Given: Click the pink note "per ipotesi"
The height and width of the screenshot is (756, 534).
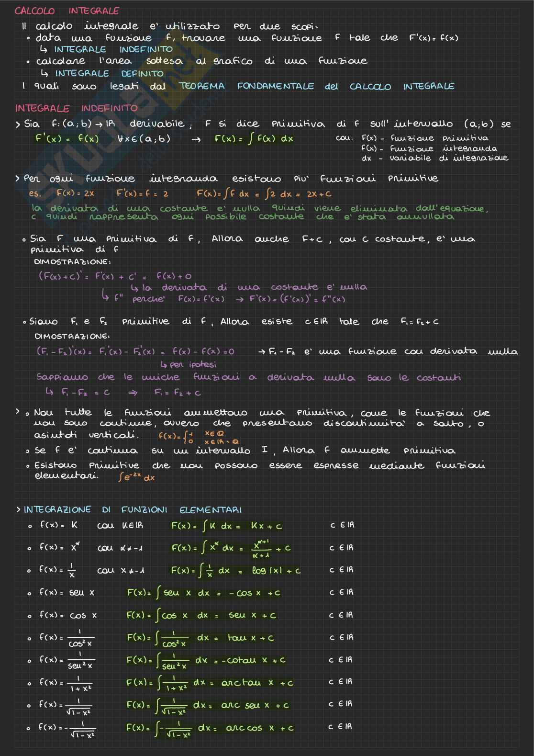Looking at the screenshot, I should (193, 364).
